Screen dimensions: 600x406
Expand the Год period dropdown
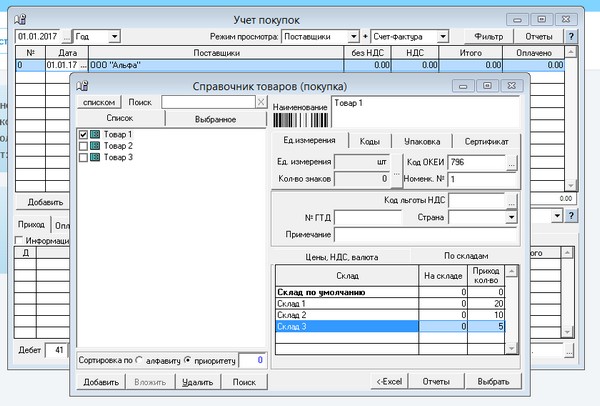[114, 36]
